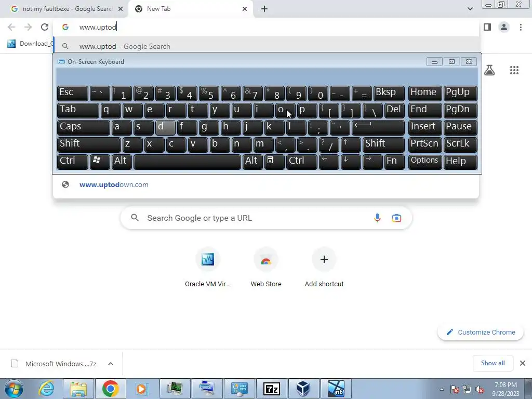Image resolution: width=532 pixels, height=399 pixels.
Task: Click the spacebar on On-Screen Keyboard
Action: (187, 162)
